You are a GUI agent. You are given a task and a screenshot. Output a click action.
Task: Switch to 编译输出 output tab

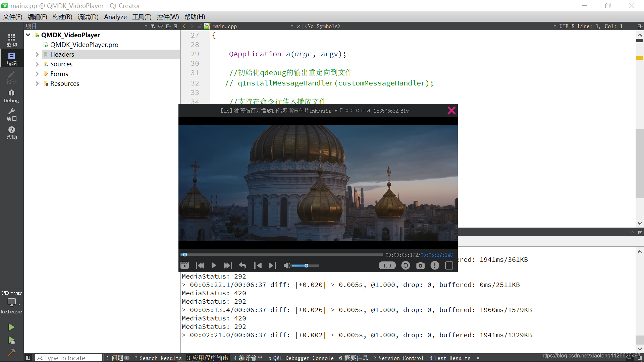tap(248, 358)
